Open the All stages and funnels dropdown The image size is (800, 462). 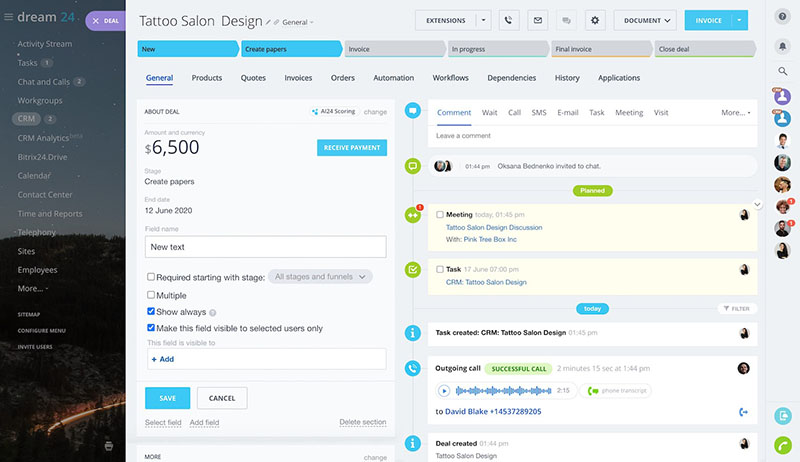(321, 277)
